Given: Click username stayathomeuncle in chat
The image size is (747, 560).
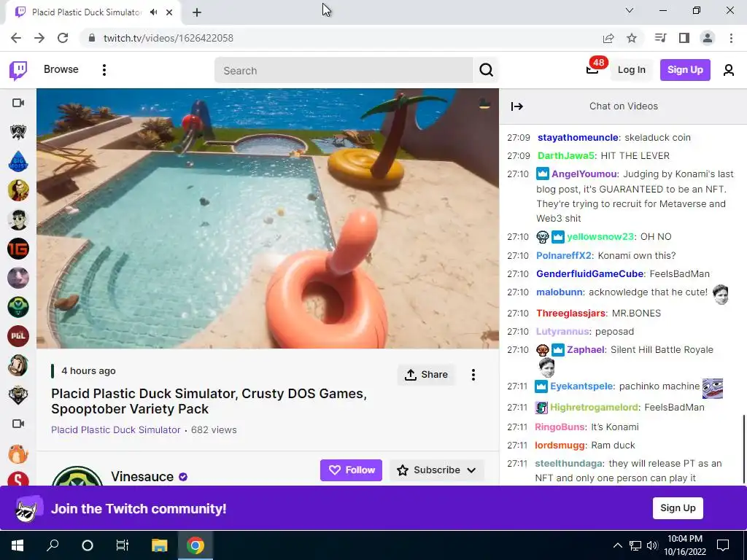Looking at the screenshot, I should coord(578,138).
